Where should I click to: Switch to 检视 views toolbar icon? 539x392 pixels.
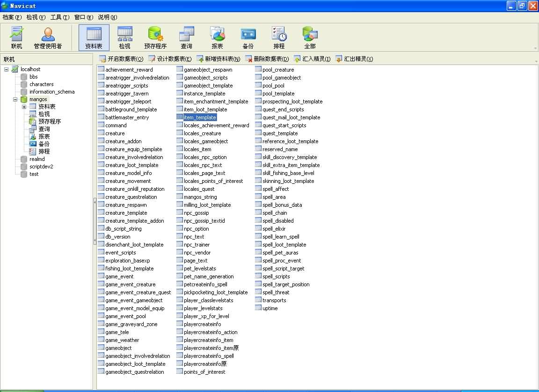click(x=124, y=37)
